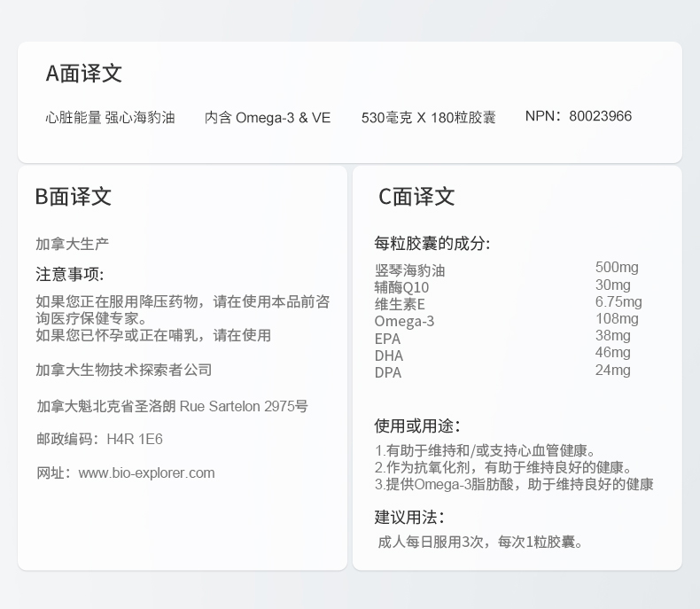The image size is (700, 609).
Task: Click the DPA ingredient label
Action: (388, 373)
